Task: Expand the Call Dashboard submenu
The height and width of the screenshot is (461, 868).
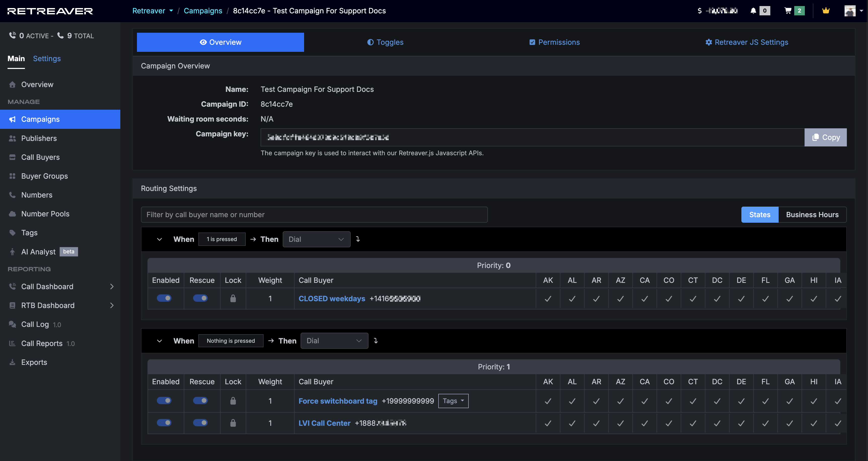Action: point(112,287)
